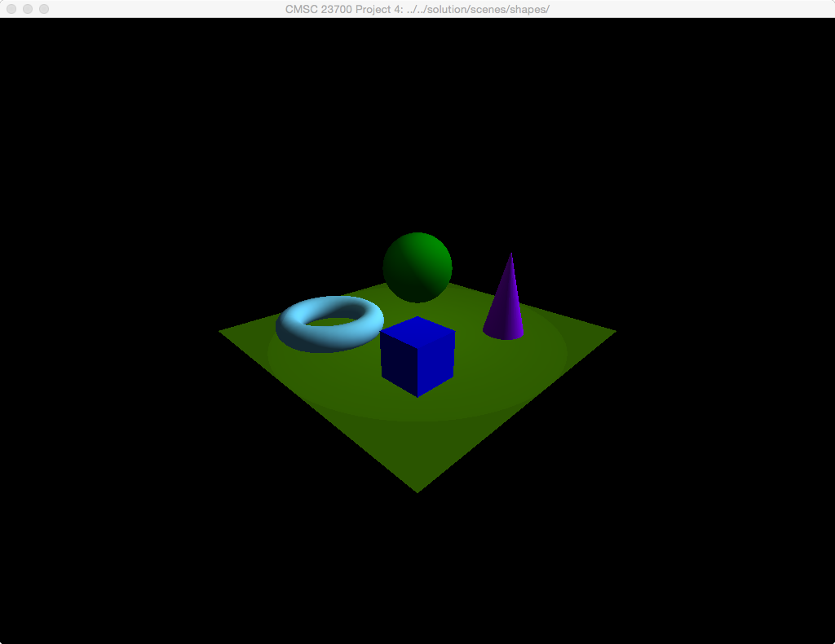Click the top face of the blue cube
The image size is (835, 644).
pos(417,330)
